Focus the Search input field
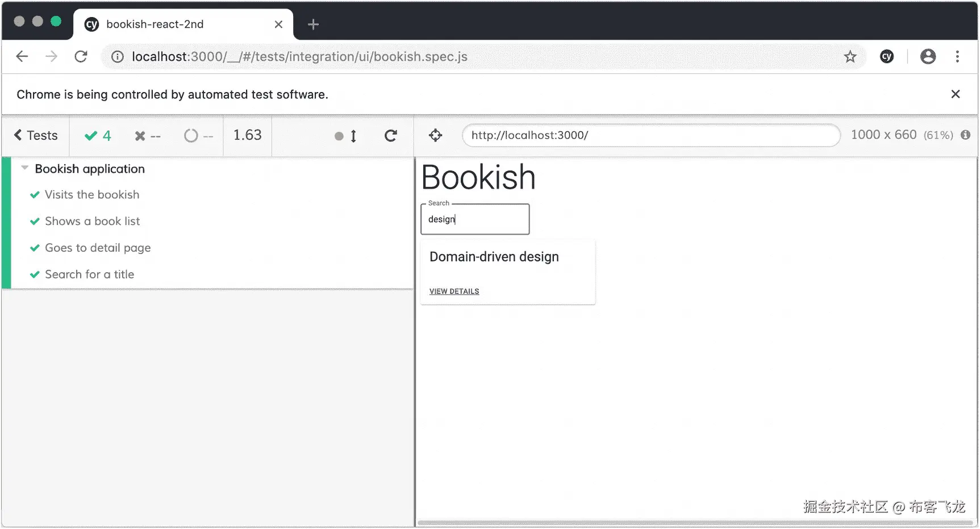The height and width of the screenshot is (529, 980). pyautogui.click(x=475, y=219)
